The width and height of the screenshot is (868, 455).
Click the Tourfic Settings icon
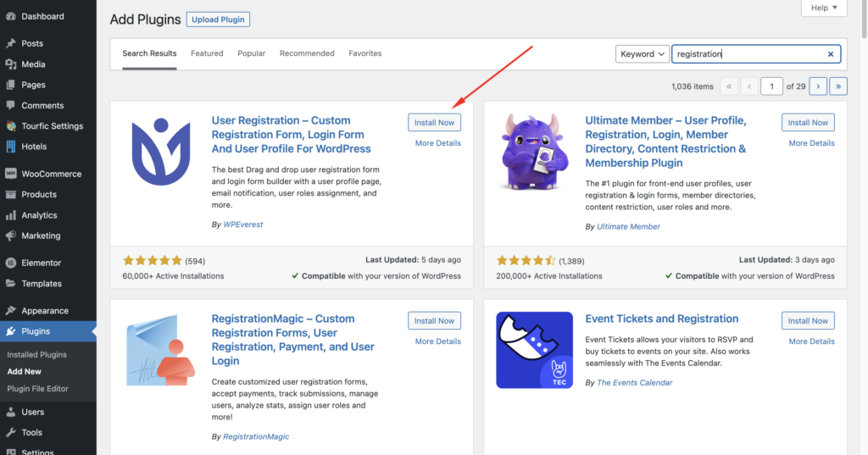[x=10, y=125]
